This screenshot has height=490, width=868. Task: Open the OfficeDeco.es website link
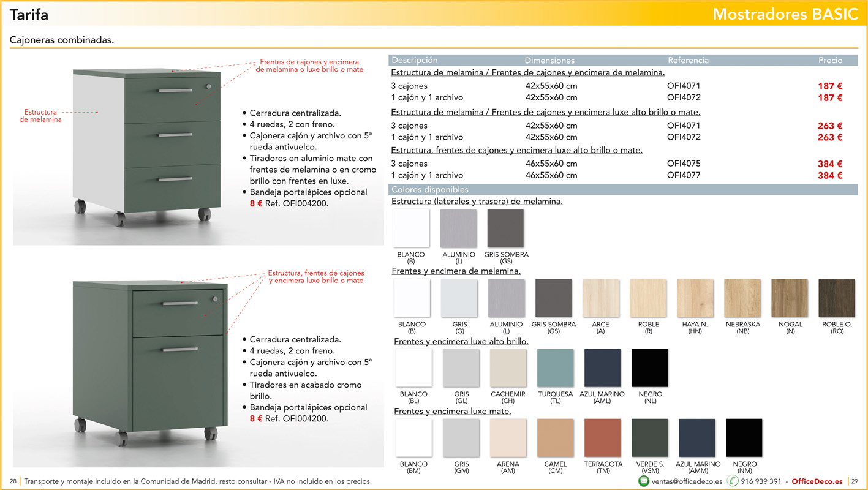[817, 481]
